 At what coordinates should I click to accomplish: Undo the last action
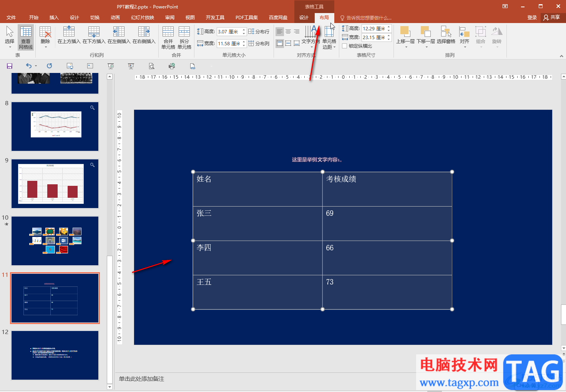coord(29,66)
